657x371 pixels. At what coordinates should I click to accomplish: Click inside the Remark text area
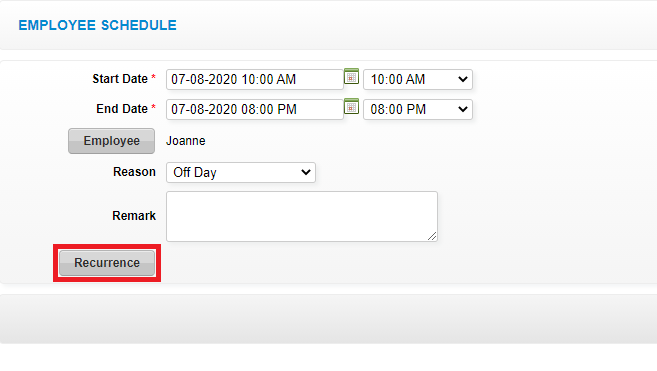click(x=302, y=216)
